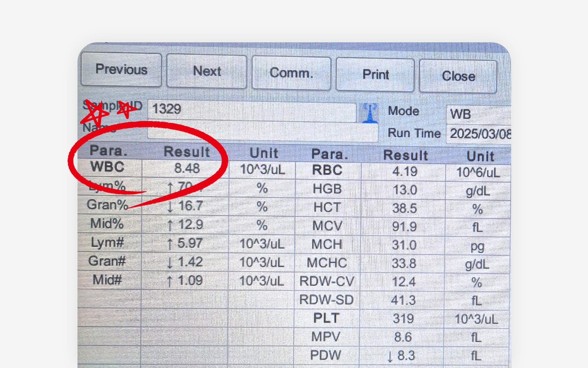Click the RBC parameter label
Image resolution: width=588 pixels, height=368 pixels.
pos(327,170)
